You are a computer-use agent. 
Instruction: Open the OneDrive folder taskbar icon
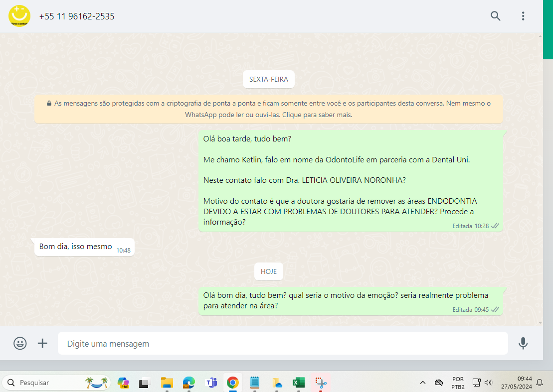[277, 383]
